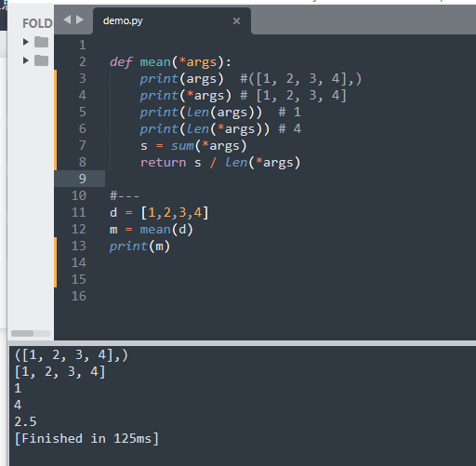
Task: Move the sidebar horizontal scrollbar thumb
Action: 22,333
